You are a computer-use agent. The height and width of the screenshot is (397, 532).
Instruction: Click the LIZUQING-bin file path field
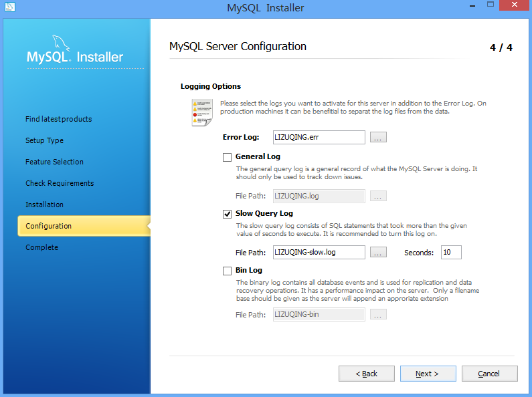[x=319, y=315]
